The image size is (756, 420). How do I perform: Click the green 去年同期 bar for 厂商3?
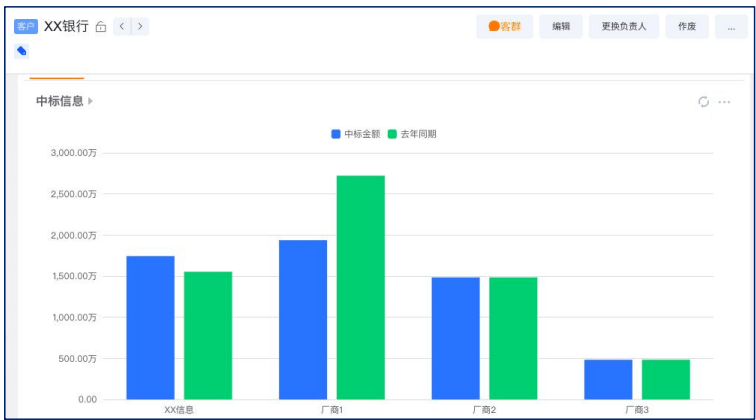click(x=665, y=379)
